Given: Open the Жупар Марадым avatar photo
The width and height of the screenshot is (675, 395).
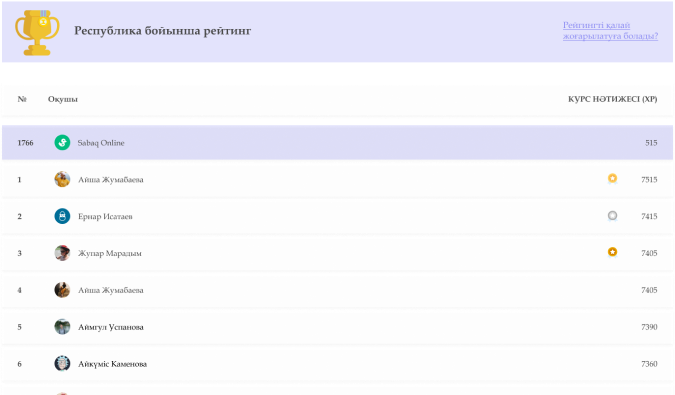Looking at the screenshot, I should point(62,253).
